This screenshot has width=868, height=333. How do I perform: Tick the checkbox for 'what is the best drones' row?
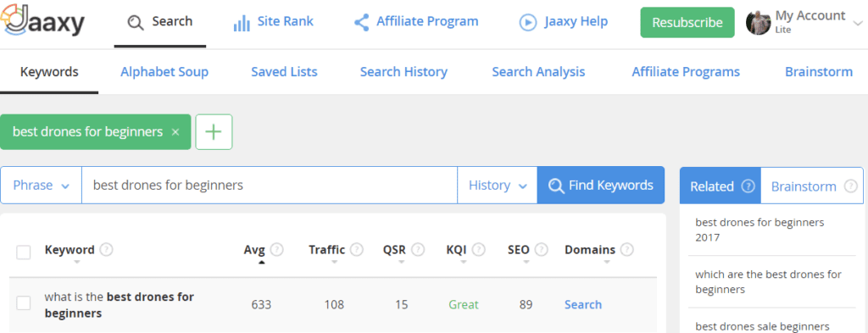[23, 303]
